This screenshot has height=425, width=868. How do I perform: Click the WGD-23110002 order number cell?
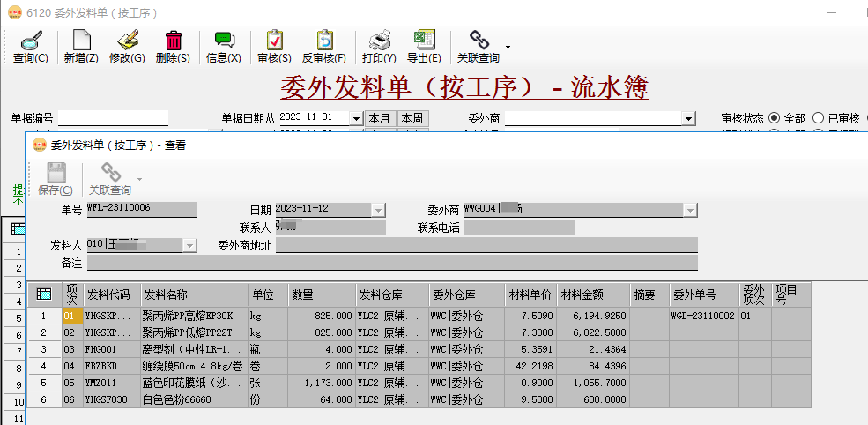click(x=704, y=316)
